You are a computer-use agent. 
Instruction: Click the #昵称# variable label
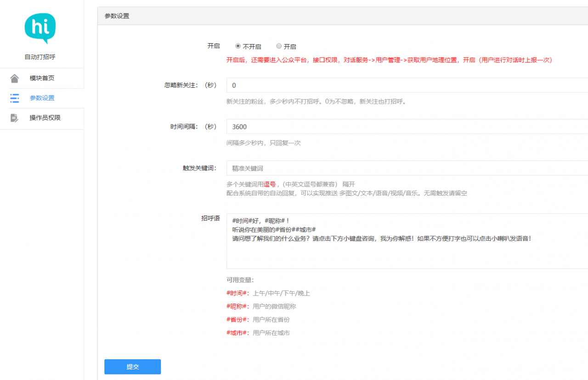pos(238,306)
